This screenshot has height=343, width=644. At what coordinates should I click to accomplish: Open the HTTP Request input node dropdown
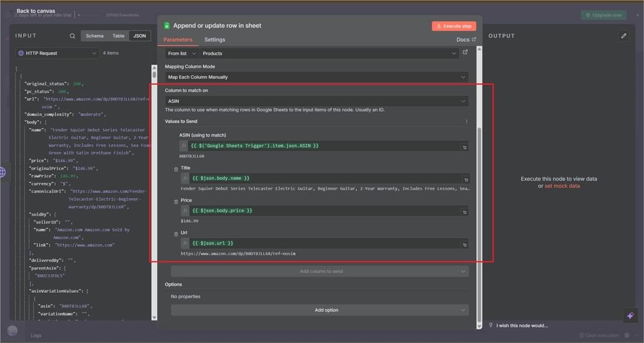(x=57, y=53)
